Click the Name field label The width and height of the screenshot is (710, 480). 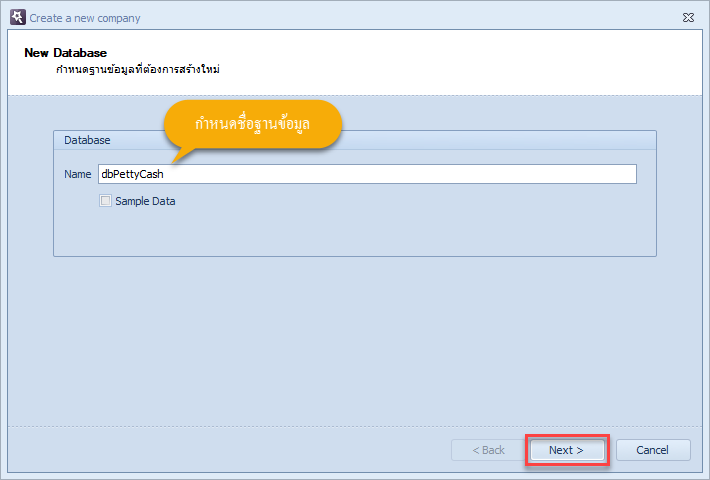77,174
